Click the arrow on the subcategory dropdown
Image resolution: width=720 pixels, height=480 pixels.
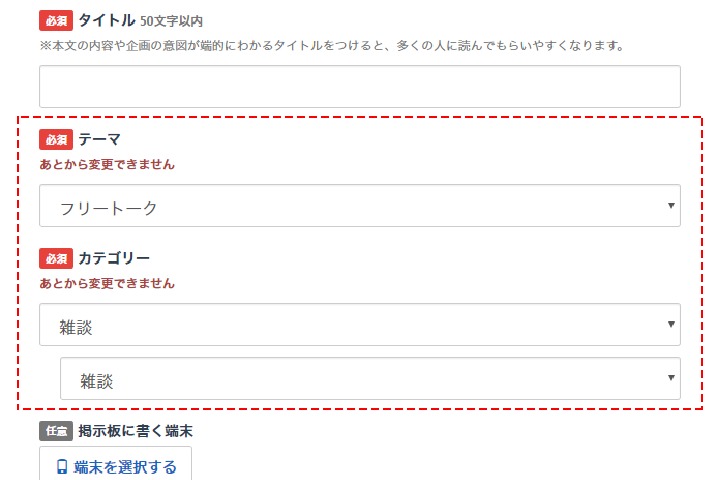click(x=669, y=379)
